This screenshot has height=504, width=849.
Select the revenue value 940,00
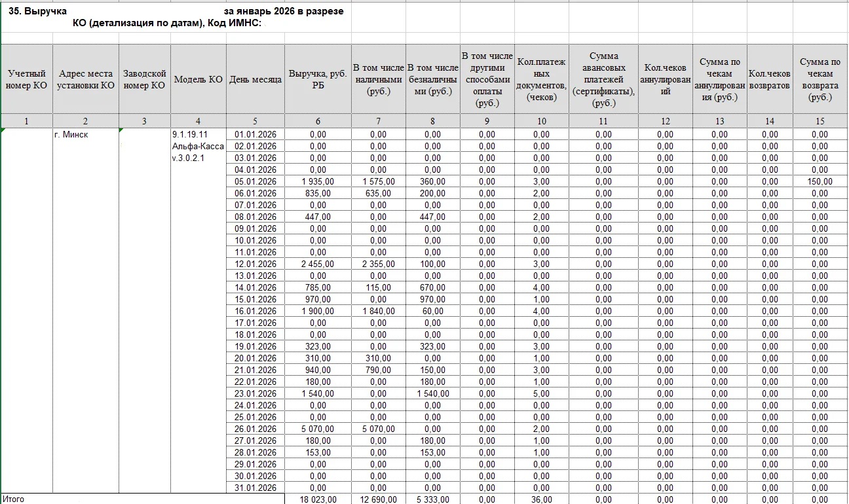pos(318,370)
